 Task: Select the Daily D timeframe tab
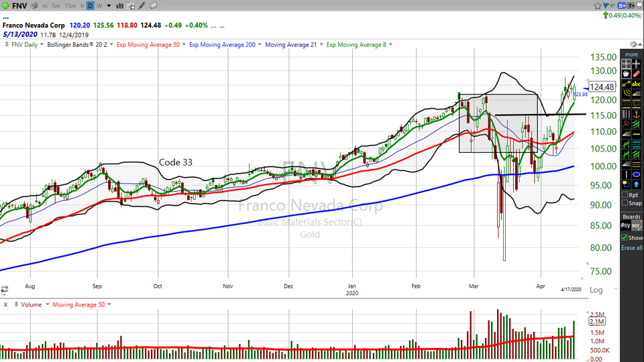pos(90,6)
